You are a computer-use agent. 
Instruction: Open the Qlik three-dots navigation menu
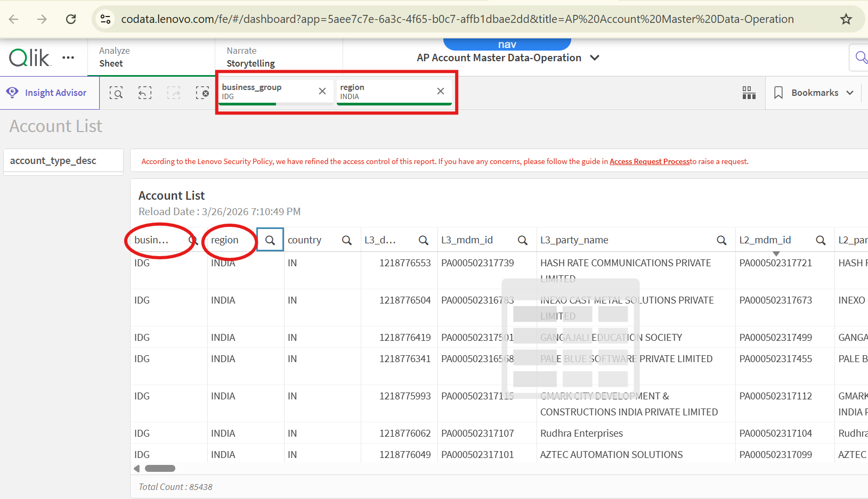click(x=68, y=58)
